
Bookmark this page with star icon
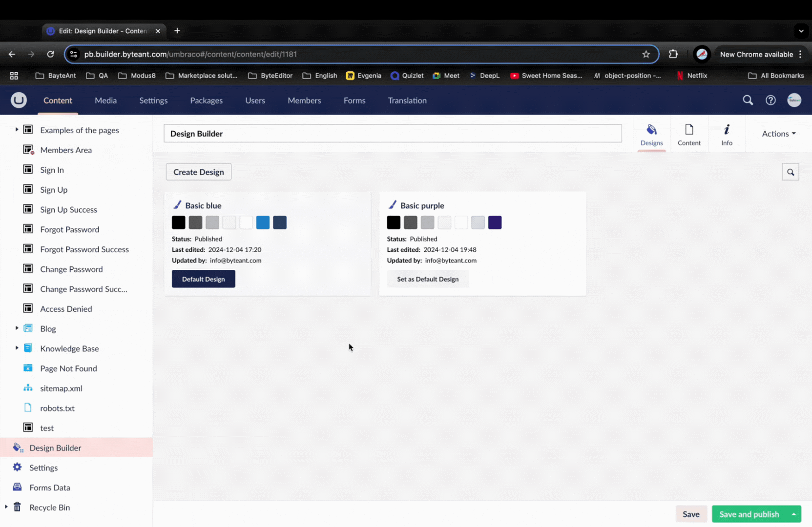coord(646,54)
